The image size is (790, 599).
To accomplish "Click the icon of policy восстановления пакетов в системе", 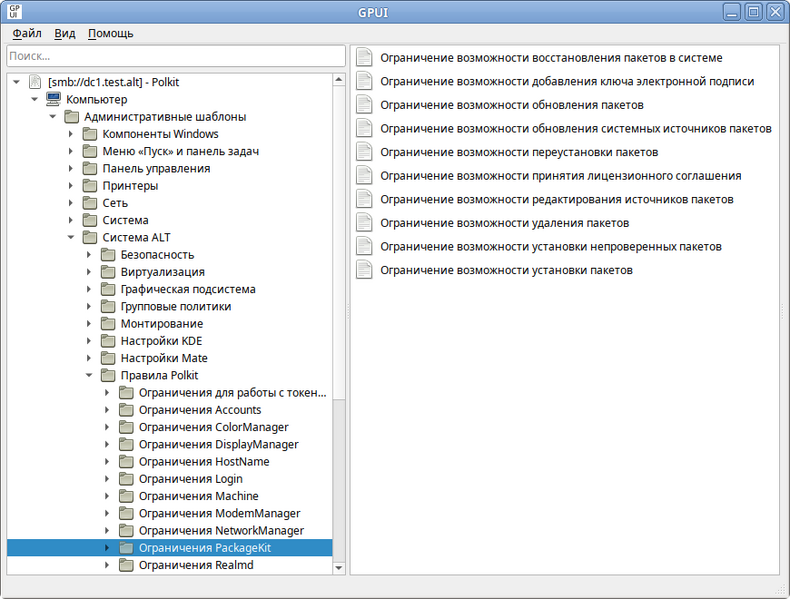I will pos(364,57).
